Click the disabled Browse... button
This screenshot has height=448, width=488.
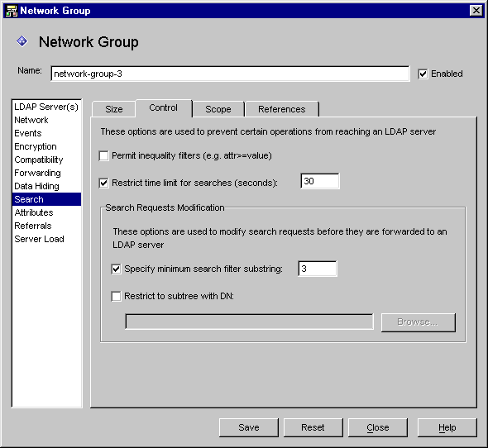[418, 322]
